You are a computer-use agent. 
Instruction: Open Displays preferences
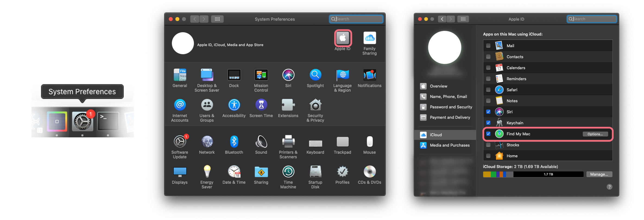coord(180,172)
